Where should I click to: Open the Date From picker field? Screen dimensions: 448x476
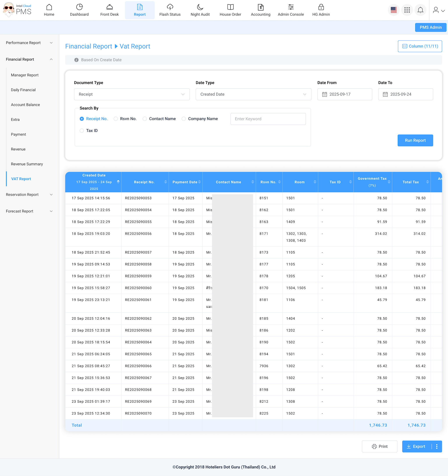(345, 94)
